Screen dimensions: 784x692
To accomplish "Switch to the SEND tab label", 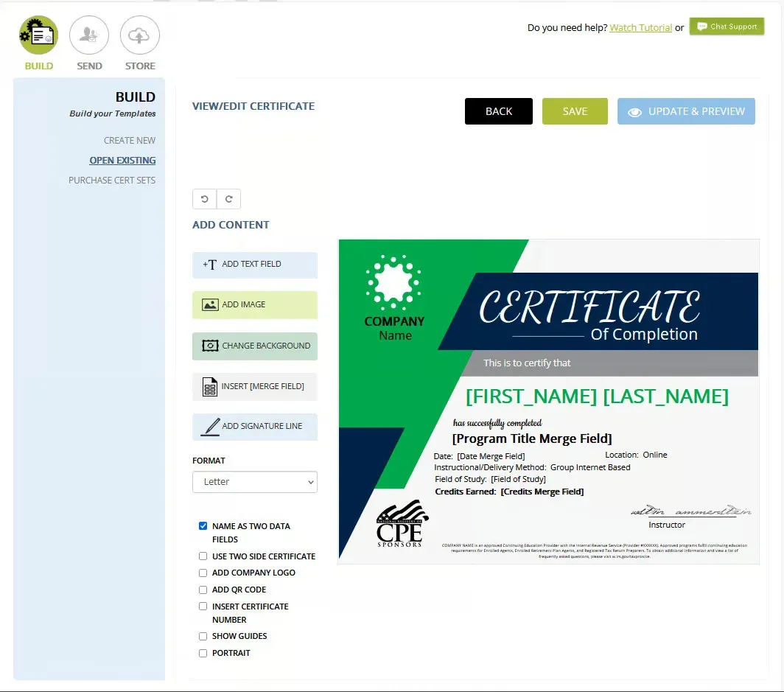I will [x=89, y=66].
